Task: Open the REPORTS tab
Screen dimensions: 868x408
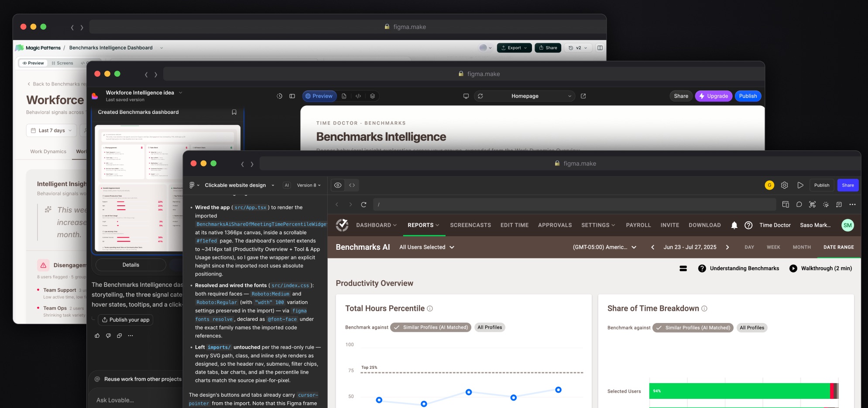Action: pyautogui.click(x=423, y=225)
